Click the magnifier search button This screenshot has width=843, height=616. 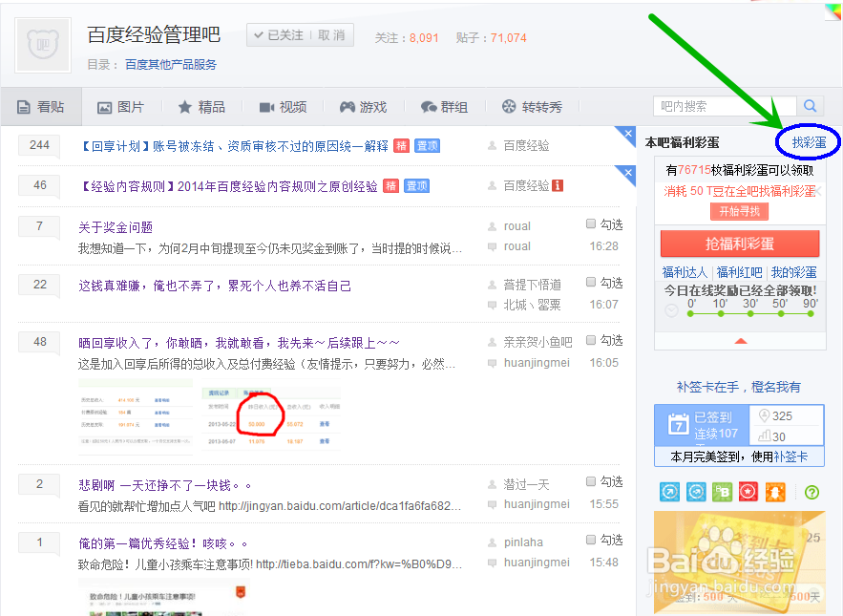pyautogui.click(x=810, y=106)
